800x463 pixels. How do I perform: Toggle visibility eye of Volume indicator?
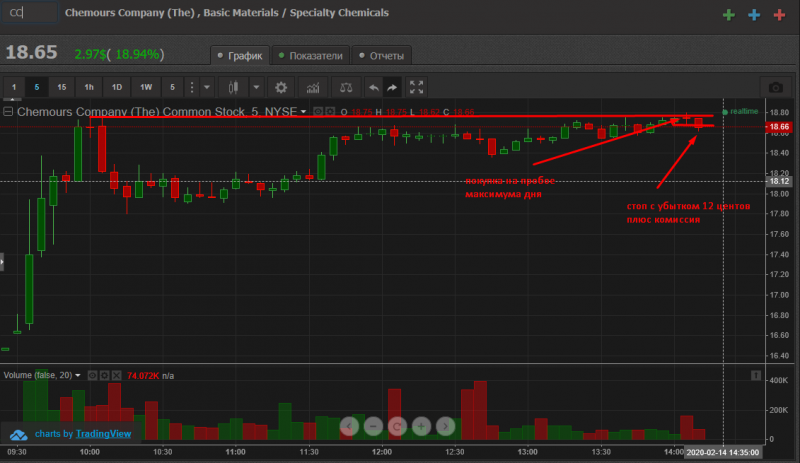click(x=92, y=375)
